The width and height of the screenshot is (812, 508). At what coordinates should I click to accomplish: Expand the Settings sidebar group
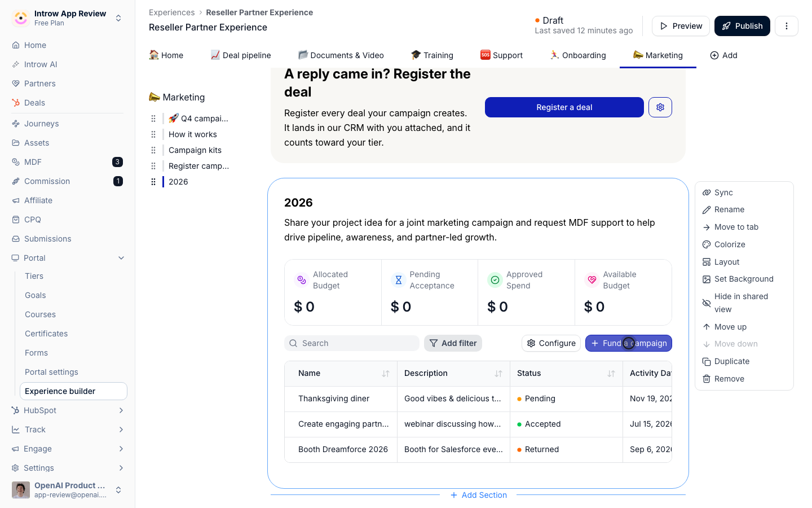coord(121,468)
